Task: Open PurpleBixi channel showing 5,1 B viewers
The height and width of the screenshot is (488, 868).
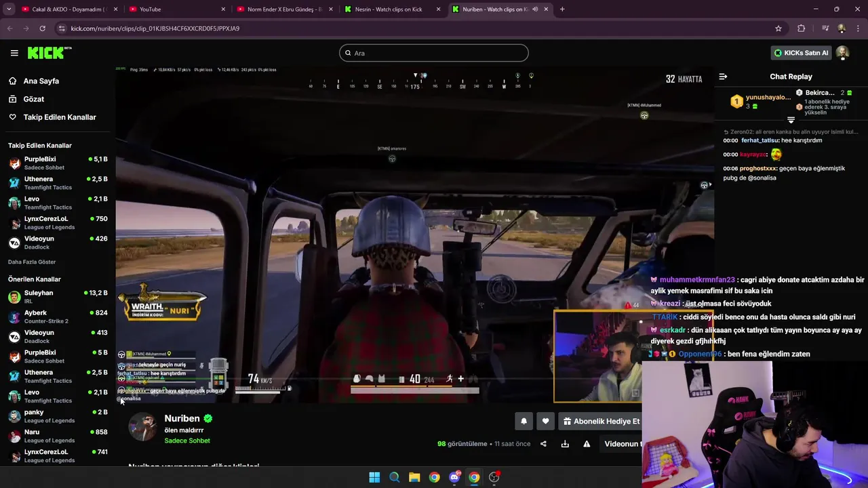Action: click(x=58, y=163)
